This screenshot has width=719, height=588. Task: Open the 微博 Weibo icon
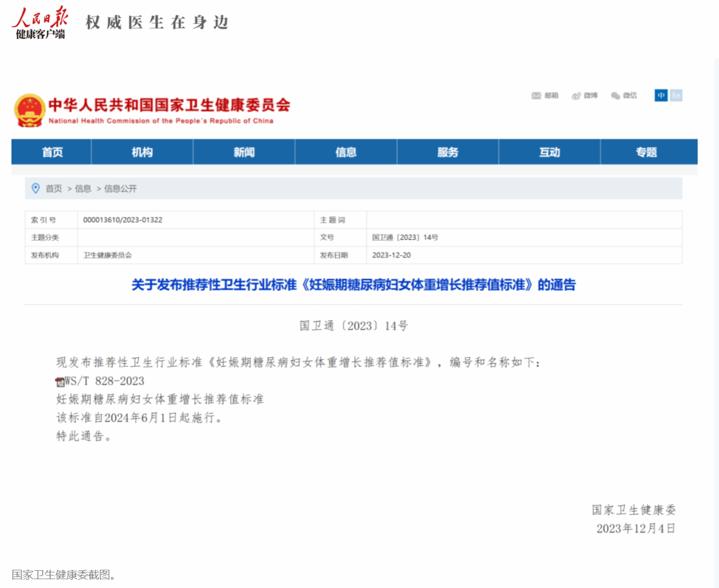tap(576, 95)
